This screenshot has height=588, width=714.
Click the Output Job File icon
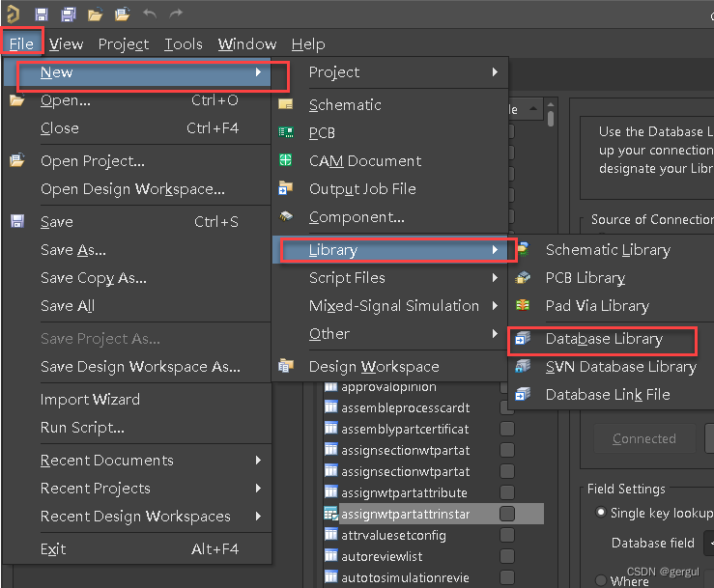(x=286, y=188)
